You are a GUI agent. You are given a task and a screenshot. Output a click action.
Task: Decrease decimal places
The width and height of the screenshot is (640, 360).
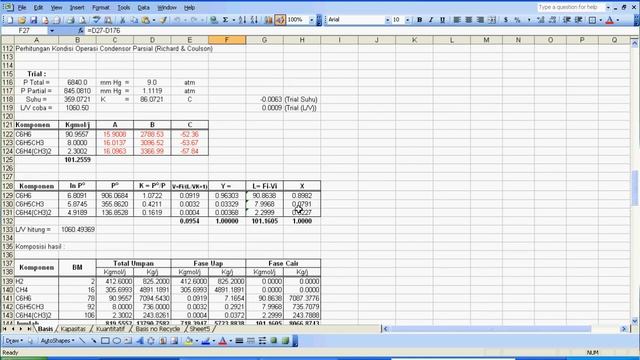click(552, 20)
